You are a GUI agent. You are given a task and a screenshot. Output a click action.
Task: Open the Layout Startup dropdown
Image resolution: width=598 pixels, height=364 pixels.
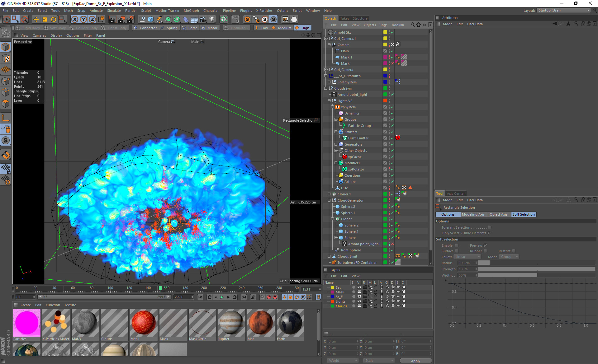563,10
